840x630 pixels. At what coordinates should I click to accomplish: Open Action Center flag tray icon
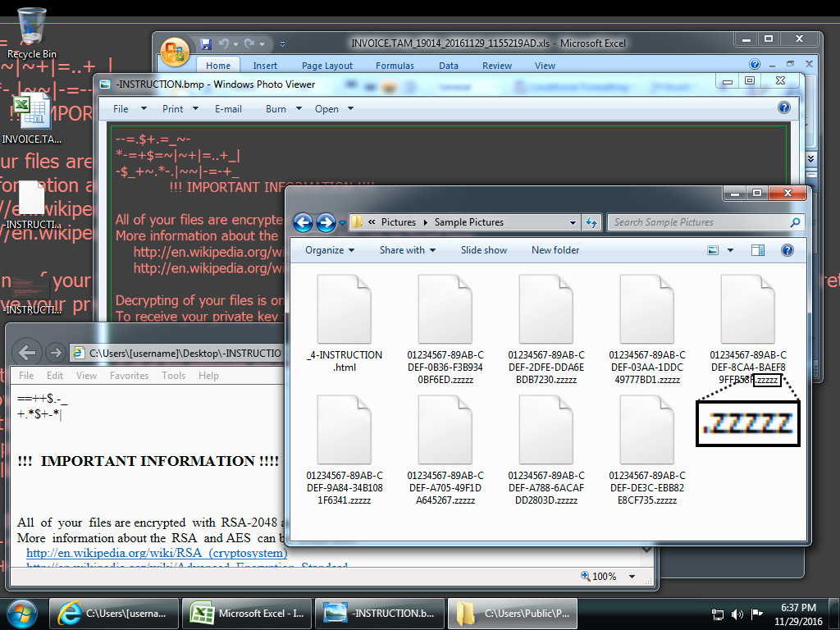756,614
